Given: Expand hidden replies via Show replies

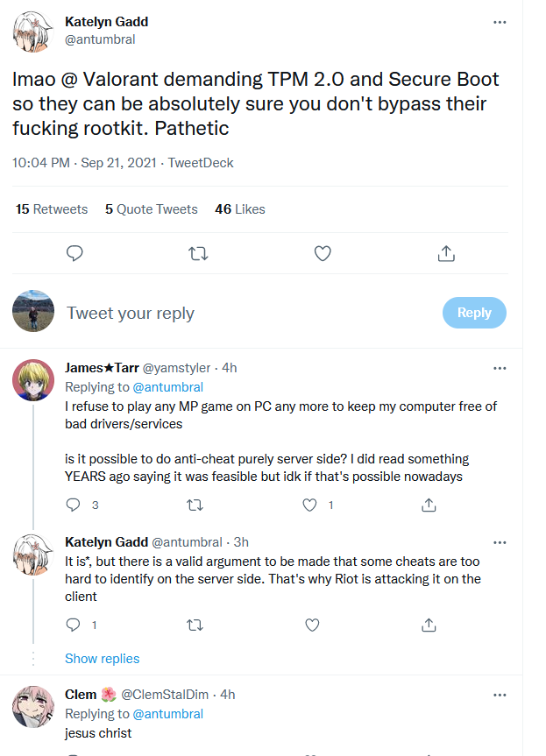Looking at the screenshot, I should click(x=102, y=658).
